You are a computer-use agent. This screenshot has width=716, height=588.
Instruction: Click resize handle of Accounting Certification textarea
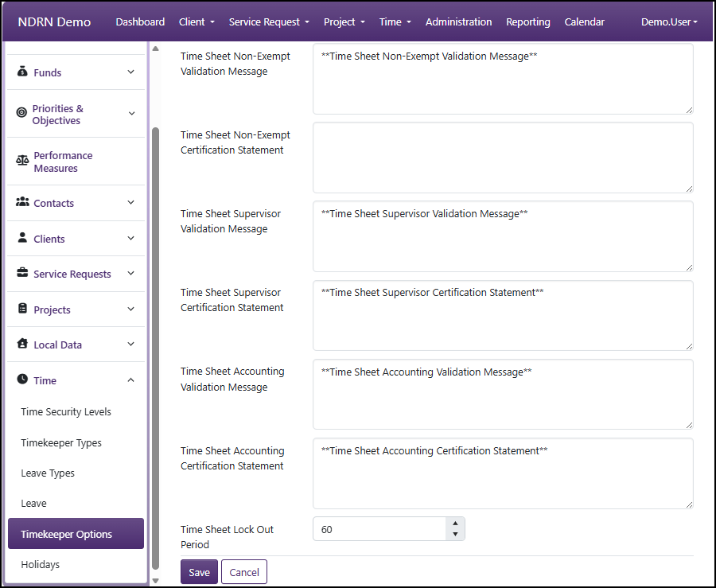tap(689, 504)
